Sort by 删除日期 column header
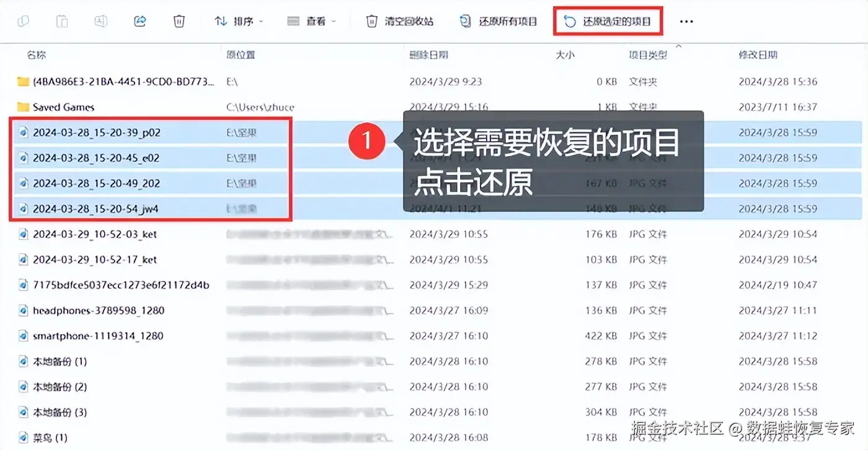Image resolution: width=868 pixels, height=450 pixels. point(428,55)
